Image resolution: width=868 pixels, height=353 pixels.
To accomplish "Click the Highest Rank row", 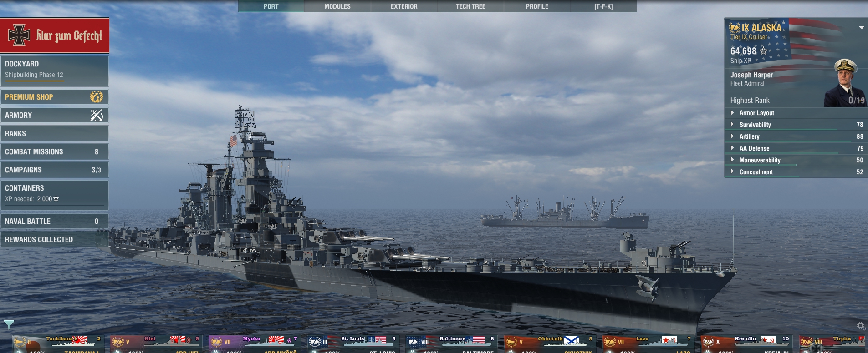I will [796, 100].
